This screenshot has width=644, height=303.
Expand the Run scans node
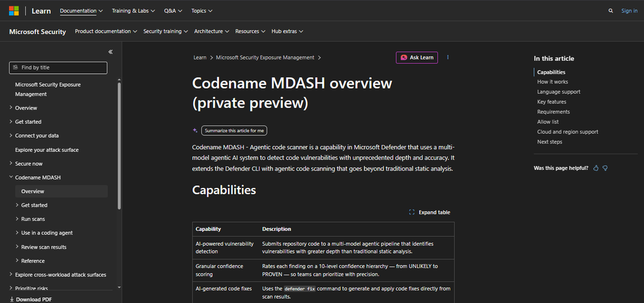coord(17,219)
